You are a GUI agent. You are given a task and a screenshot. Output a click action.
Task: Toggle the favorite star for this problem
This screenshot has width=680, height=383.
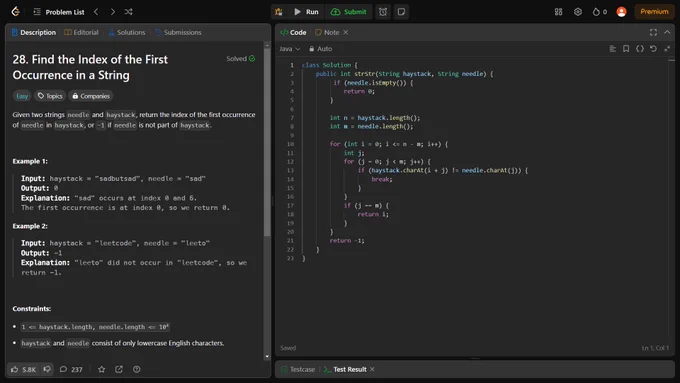[101, 370]
